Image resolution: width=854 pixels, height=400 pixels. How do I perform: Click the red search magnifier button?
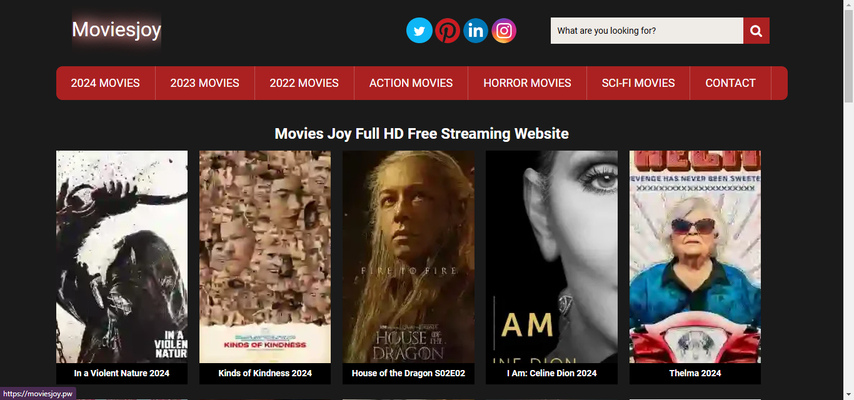(756, 31)
